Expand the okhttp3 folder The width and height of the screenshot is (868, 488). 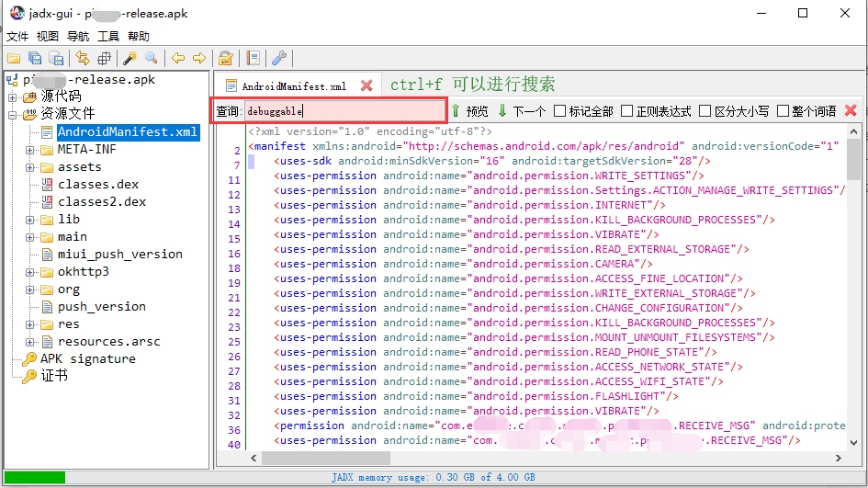tap(30, 272)
